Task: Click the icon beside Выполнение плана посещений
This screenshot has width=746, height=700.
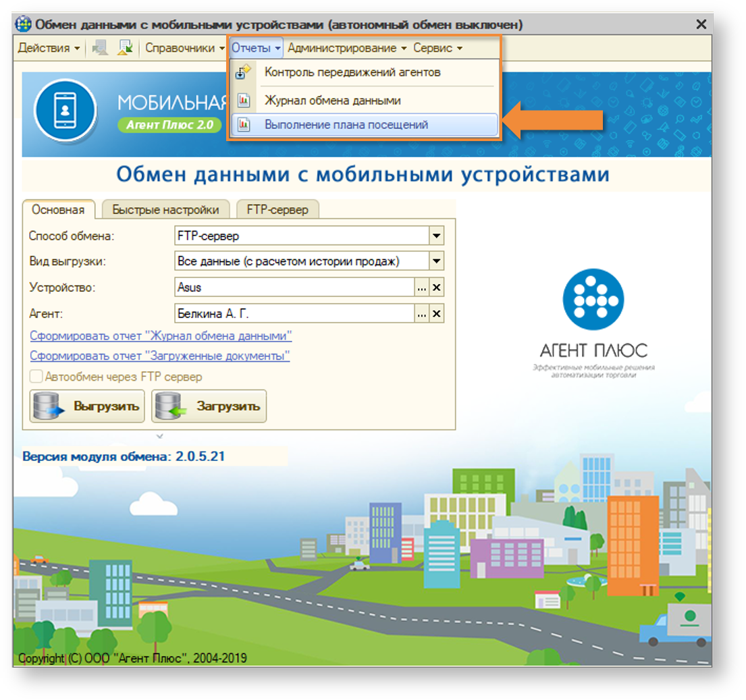Action: 244,125
